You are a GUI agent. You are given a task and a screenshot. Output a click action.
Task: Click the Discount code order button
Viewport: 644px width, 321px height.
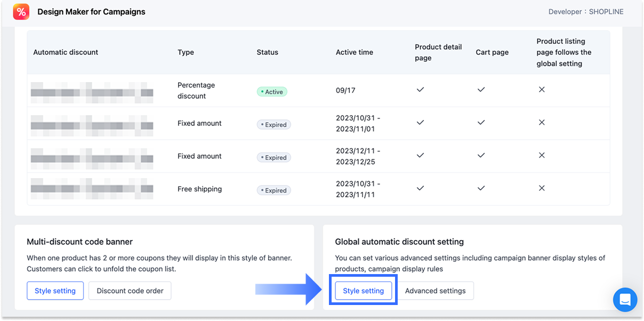coord(130,291)
